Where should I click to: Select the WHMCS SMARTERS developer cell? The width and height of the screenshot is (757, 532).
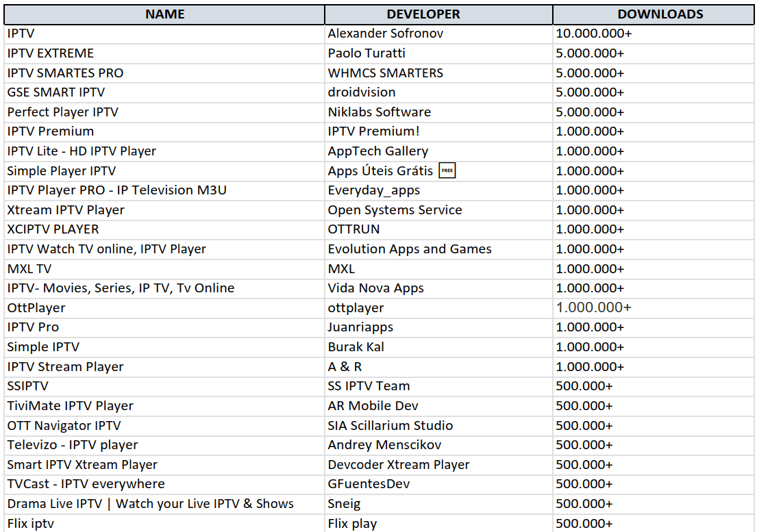(x=385, y=73)
